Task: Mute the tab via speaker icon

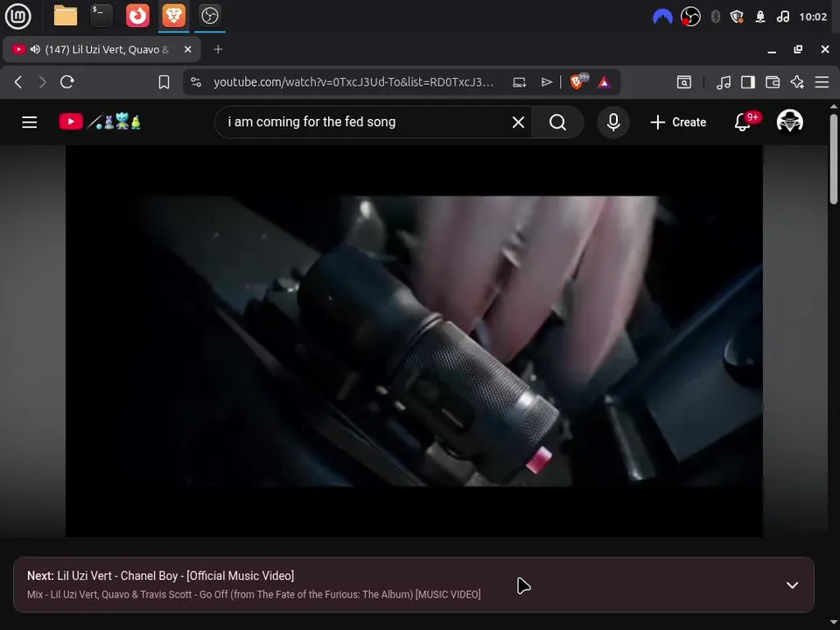Action: (x=35, y=49)
